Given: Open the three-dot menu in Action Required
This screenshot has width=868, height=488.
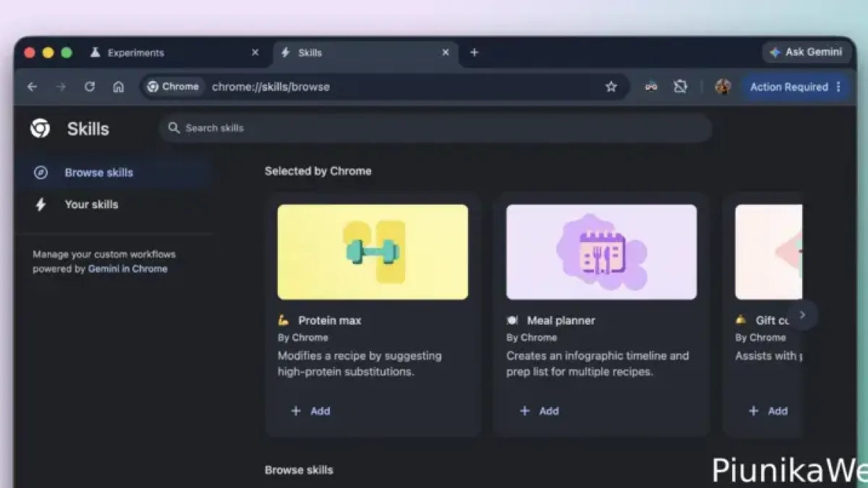Looking at the screenshot, I should coord(838,87).
